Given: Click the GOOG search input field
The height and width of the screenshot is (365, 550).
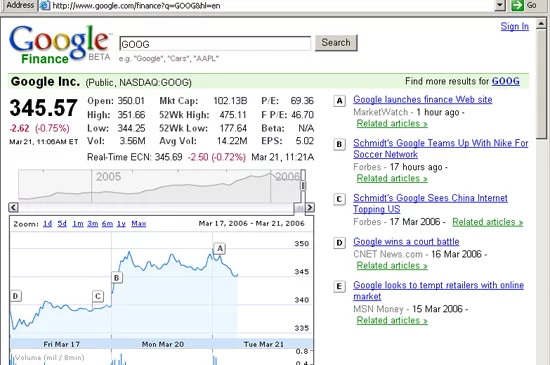Looking at the screenshot, I should pos(215,44).
